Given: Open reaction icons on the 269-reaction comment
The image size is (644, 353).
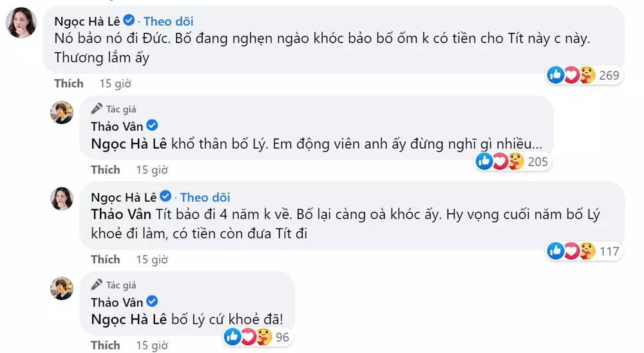Looking at the screenshot, I should tap(570, 75).
